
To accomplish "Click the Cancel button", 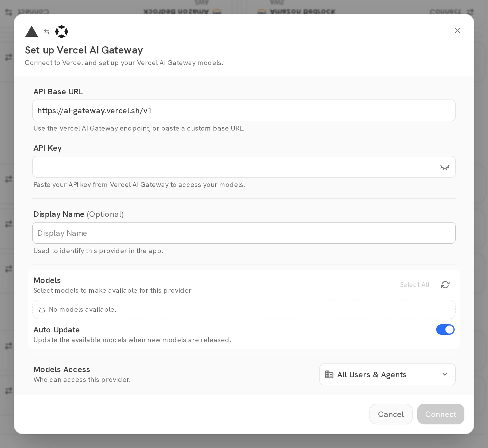I will point(391,414).
